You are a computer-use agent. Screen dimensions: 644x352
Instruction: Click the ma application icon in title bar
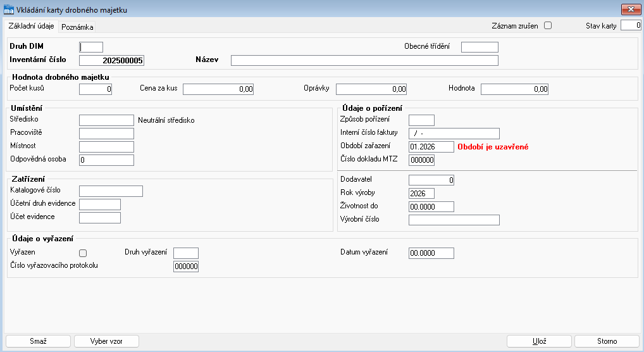8,9
